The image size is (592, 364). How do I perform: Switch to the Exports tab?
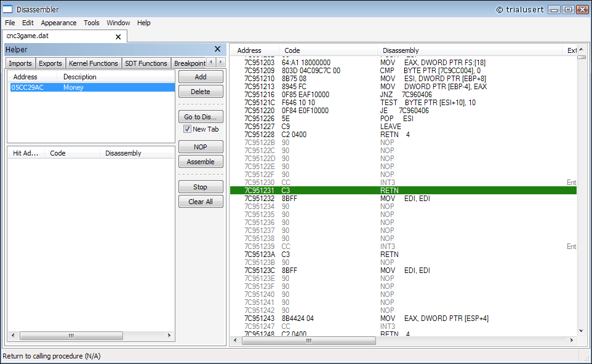50,63
